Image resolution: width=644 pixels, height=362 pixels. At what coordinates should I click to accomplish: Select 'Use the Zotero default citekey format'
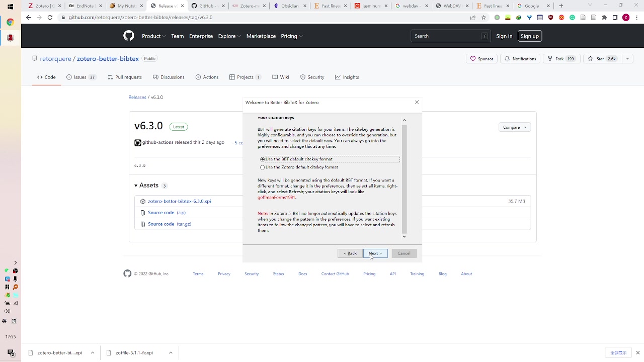click(x=262, y=167)
